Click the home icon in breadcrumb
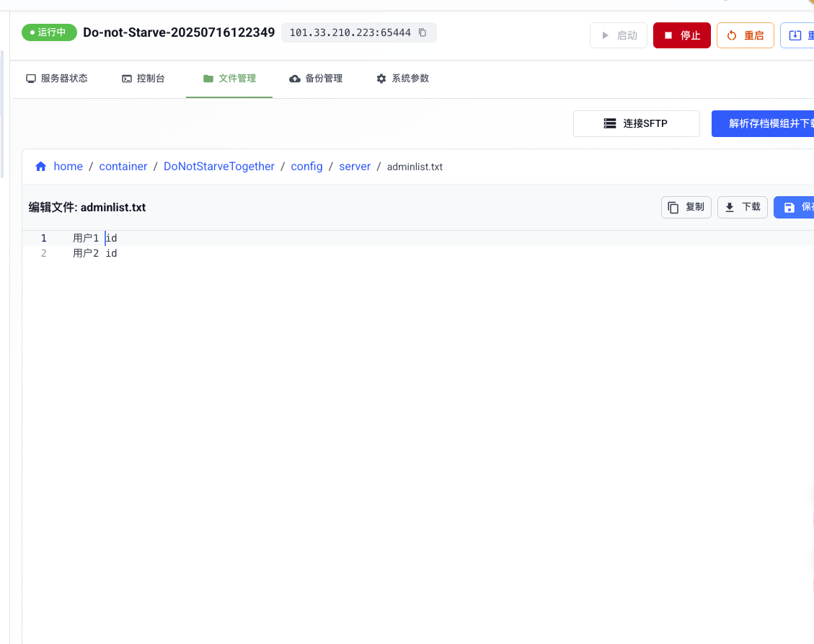 tap(40, 166)
